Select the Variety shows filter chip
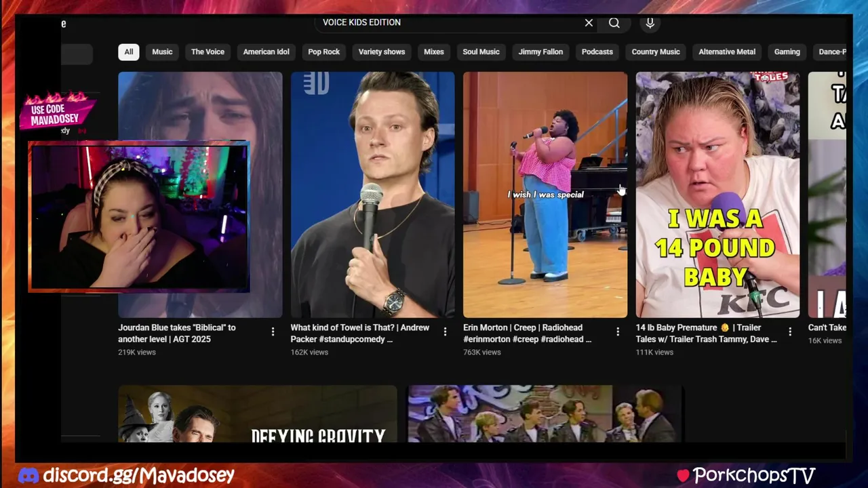 click(382, 52)
